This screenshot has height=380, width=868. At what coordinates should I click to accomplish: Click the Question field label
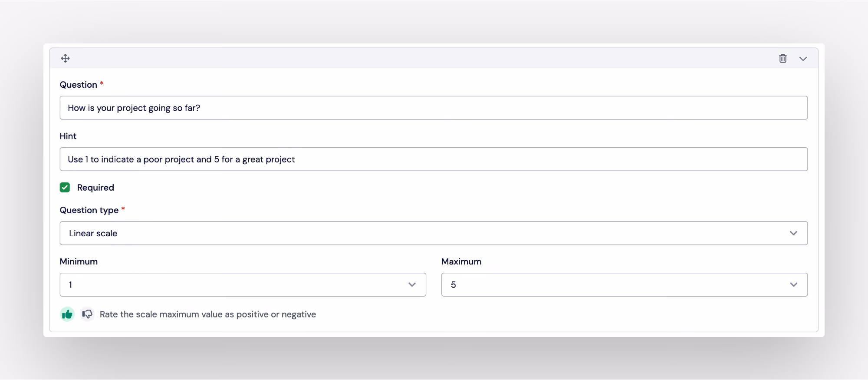79,85
